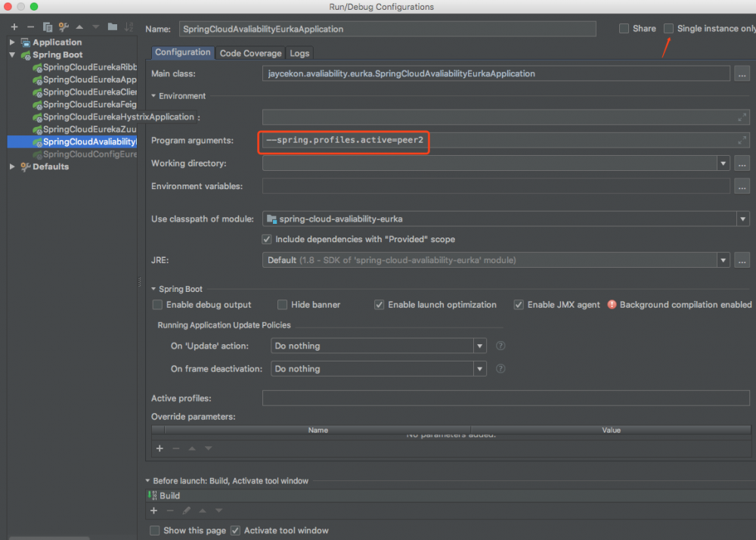
Task: Click the Environment variables field
Action: click(496, 187)
